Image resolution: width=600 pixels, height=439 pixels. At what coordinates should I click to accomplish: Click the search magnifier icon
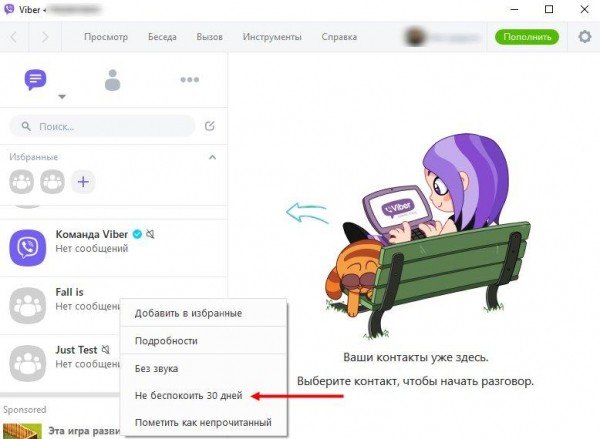pyautogui.click(x=26, y=126)
